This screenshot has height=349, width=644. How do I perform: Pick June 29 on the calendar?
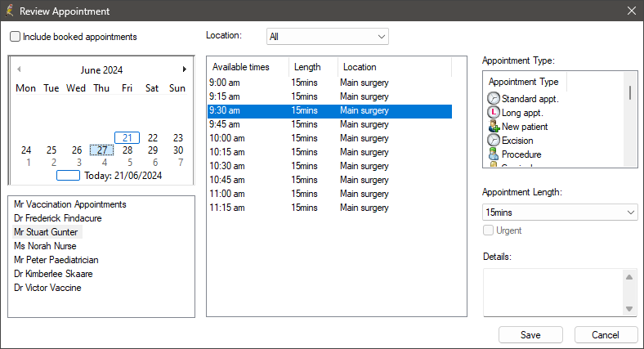(152, 150)
